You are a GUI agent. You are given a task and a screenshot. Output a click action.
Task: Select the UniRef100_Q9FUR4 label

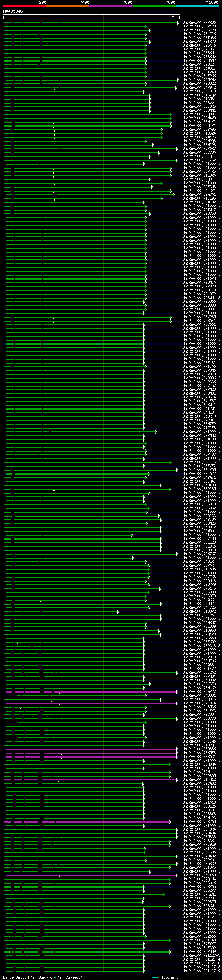(x=199, y=829)
